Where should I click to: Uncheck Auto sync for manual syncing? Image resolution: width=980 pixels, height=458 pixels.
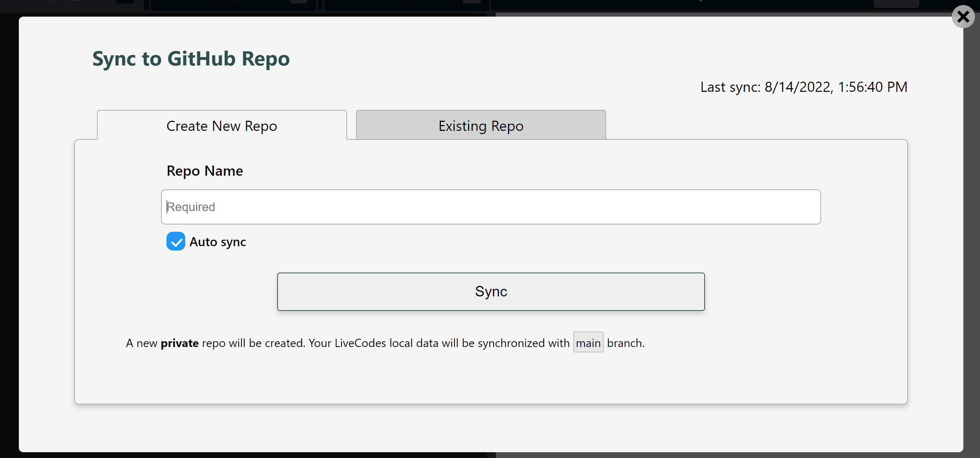point(176,241)
